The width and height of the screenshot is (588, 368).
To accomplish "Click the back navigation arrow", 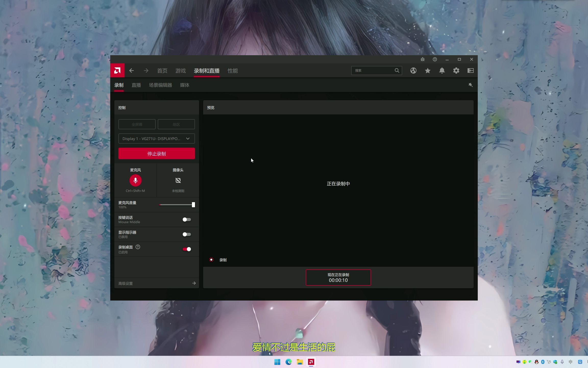I will tap(131, 71).
